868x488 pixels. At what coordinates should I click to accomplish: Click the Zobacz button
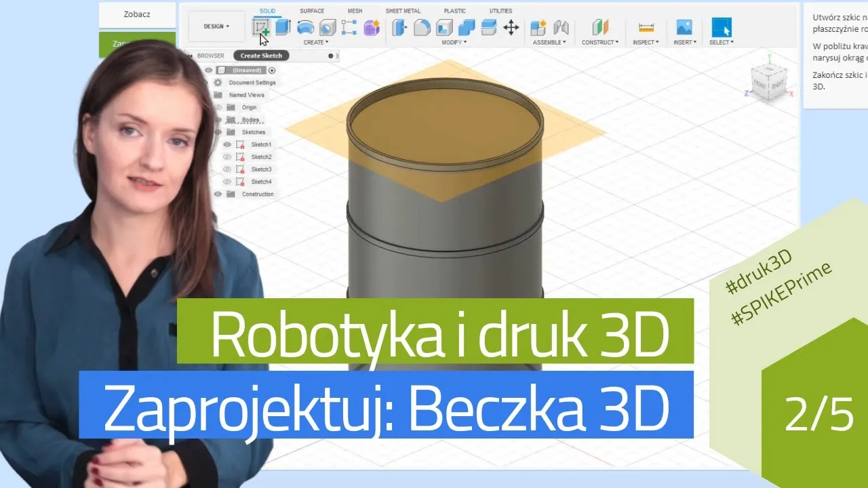[x=138, y=14]
